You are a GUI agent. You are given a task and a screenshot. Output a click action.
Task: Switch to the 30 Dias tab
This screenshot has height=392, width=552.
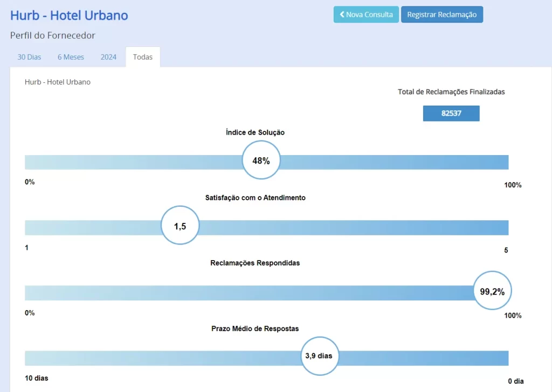[x=29, y=57]
